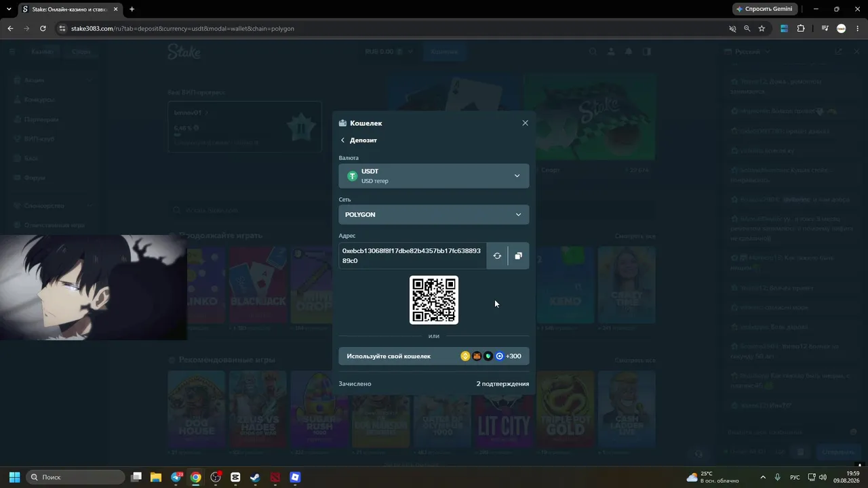The width and height of the screenshot is (868, 488).
Task: Click the deposit address field
Action: click(412, 256)
